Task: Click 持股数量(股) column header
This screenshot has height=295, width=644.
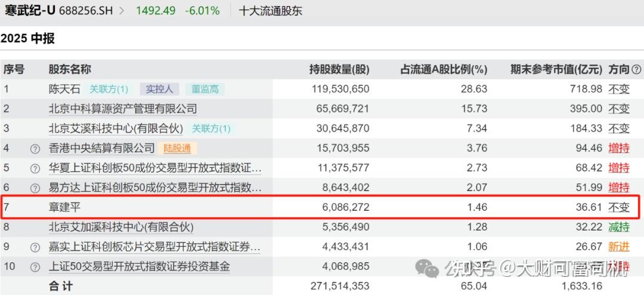Action: (339, 69)
